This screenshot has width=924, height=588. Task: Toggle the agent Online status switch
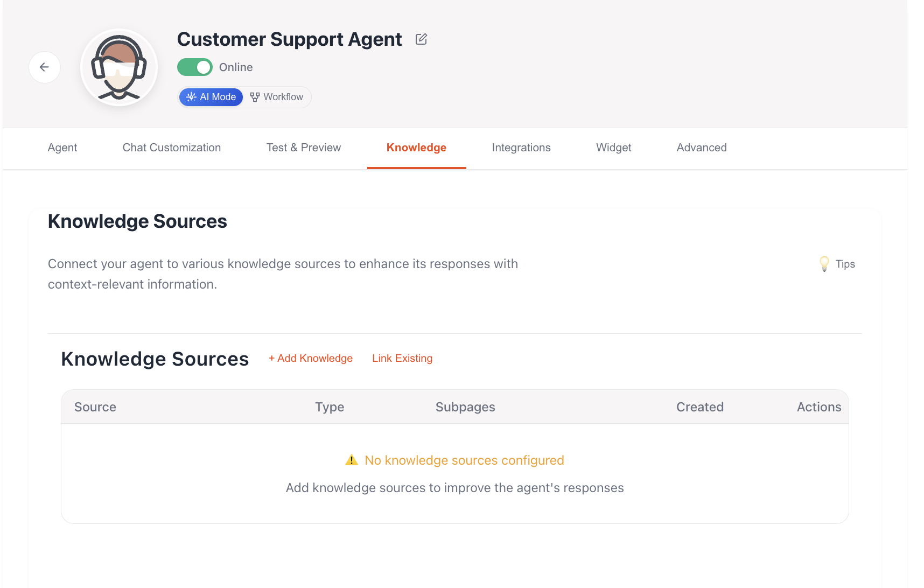[x=195, y=67]
